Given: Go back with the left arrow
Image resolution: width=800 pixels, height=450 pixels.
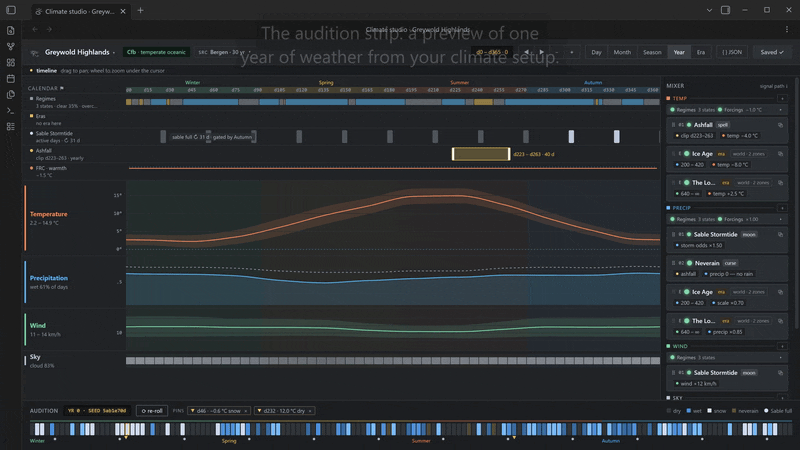Looking at the screenshot, I should point(35,29).
